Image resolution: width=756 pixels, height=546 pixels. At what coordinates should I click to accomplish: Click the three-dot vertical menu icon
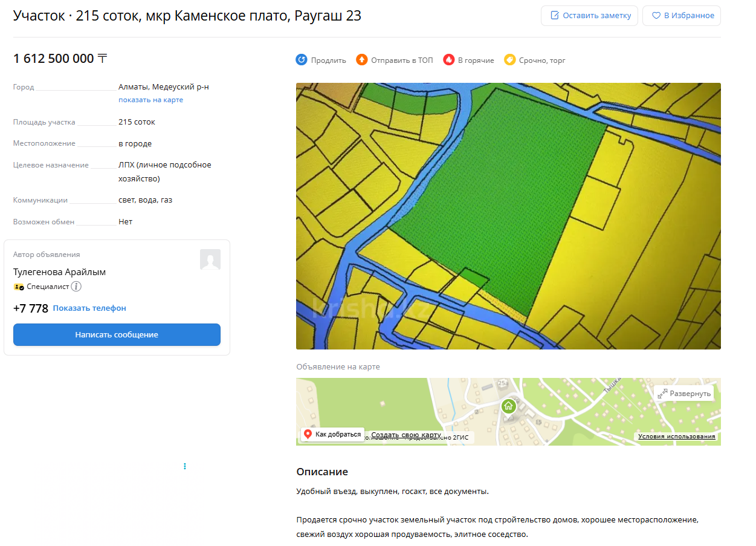pyautogui.click(x=185, y=466)
